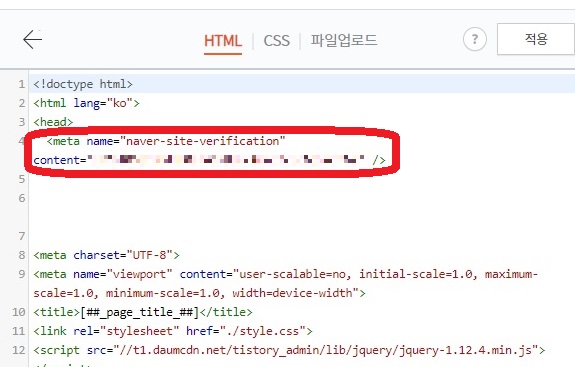Click the meta charset="UTF-8" line

coord(106,255)
